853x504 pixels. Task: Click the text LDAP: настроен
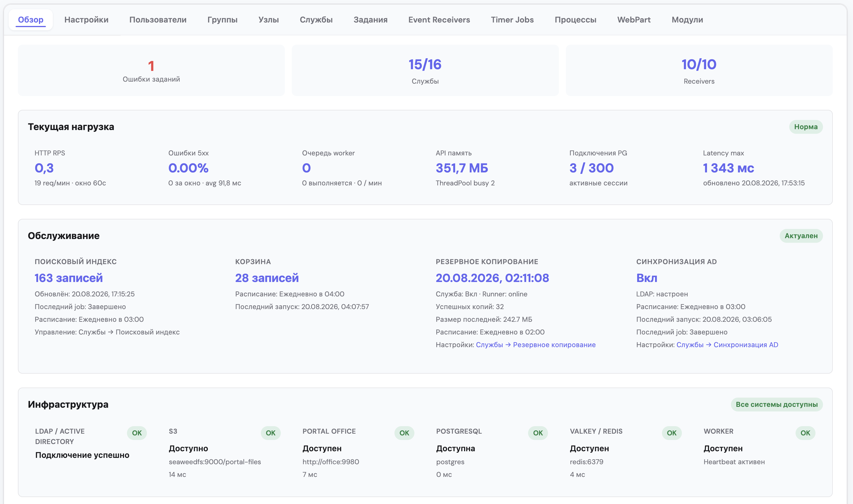662,294
